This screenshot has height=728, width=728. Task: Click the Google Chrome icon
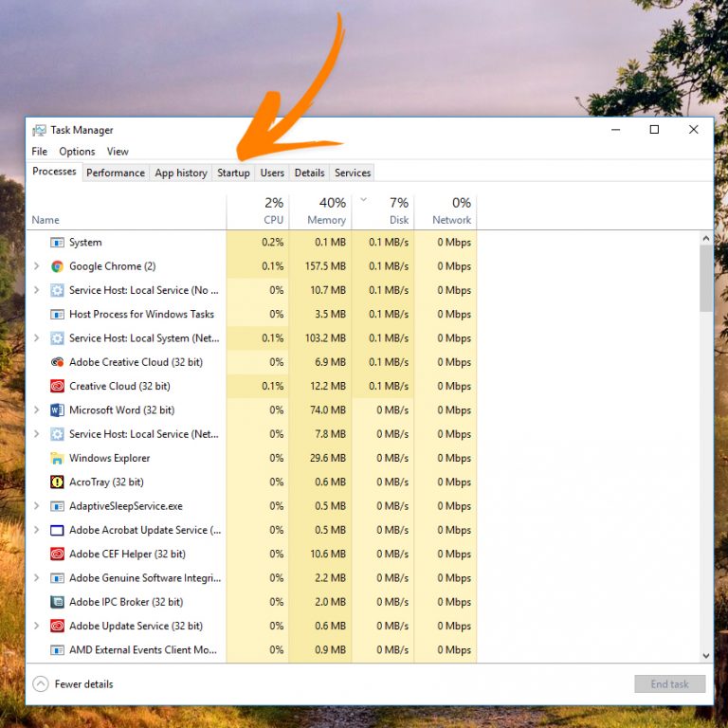tap(57, 266)
